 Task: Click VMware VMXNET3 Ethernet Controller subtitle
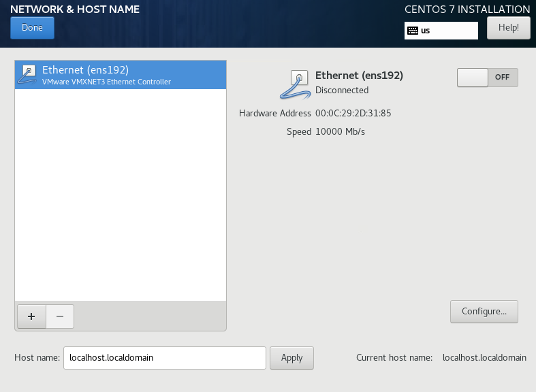[x=106, y=82]
